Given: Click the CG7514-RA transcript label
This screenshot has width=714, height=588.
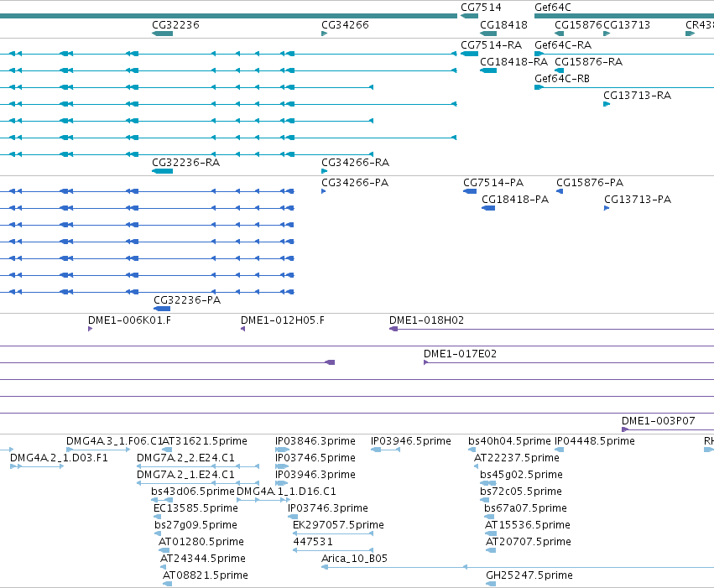Looking at the screenshot, I should pyautogui.click(x=491, y=45).
